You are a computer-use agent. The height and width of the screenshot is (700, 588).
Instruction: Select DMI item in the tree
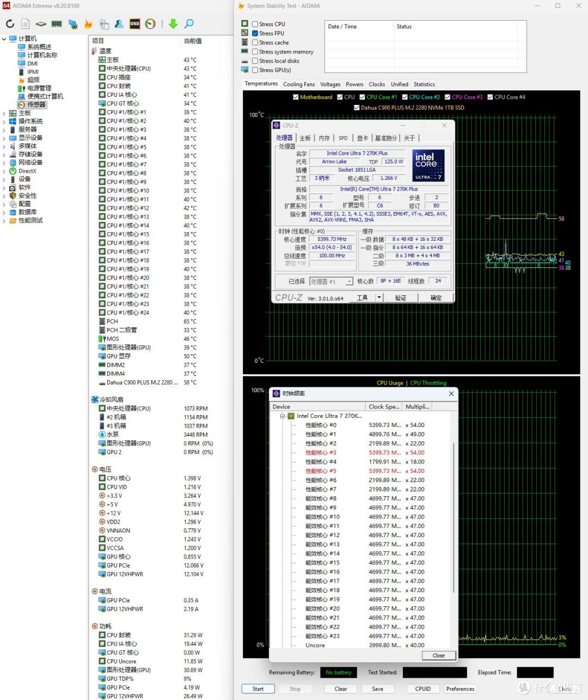[x=33, y=63]
